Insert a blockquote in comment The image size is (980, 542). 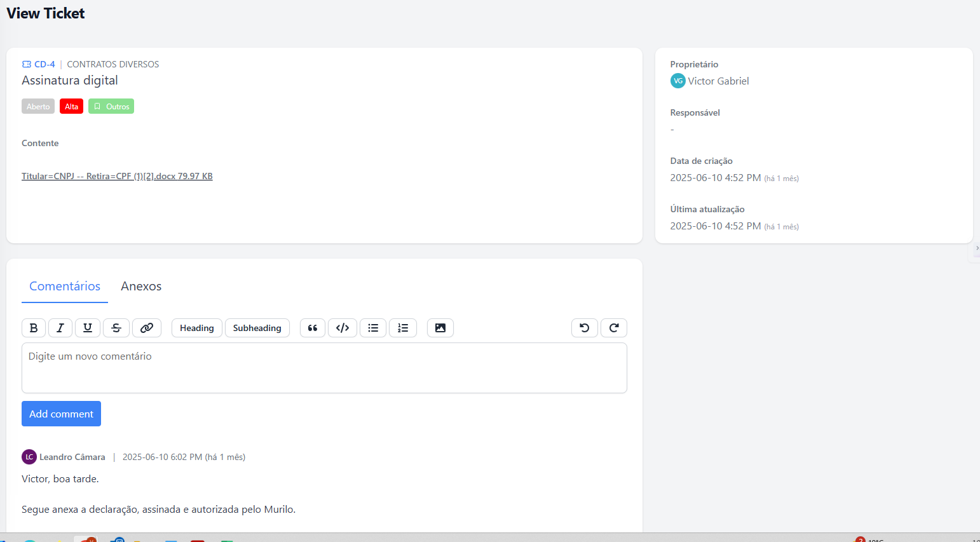coord(313,328)
